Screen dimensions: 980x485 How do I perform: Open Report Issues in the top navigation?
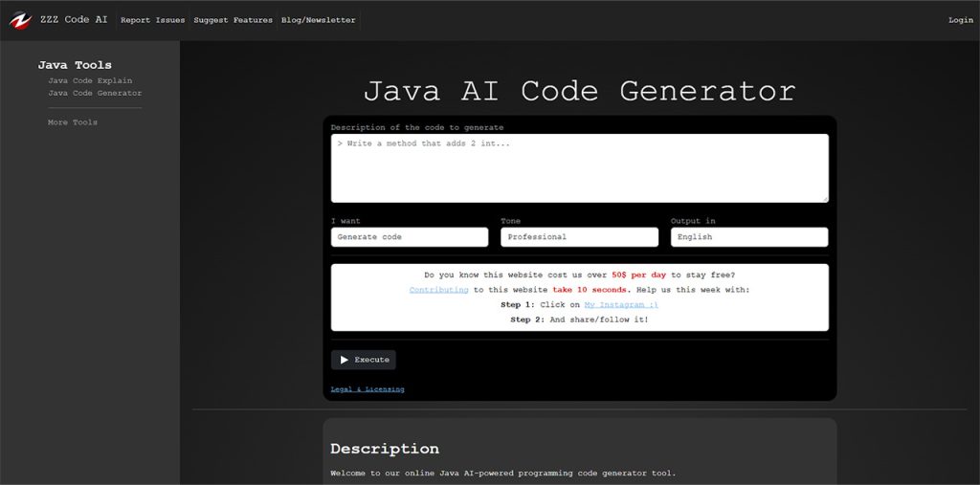152,20
